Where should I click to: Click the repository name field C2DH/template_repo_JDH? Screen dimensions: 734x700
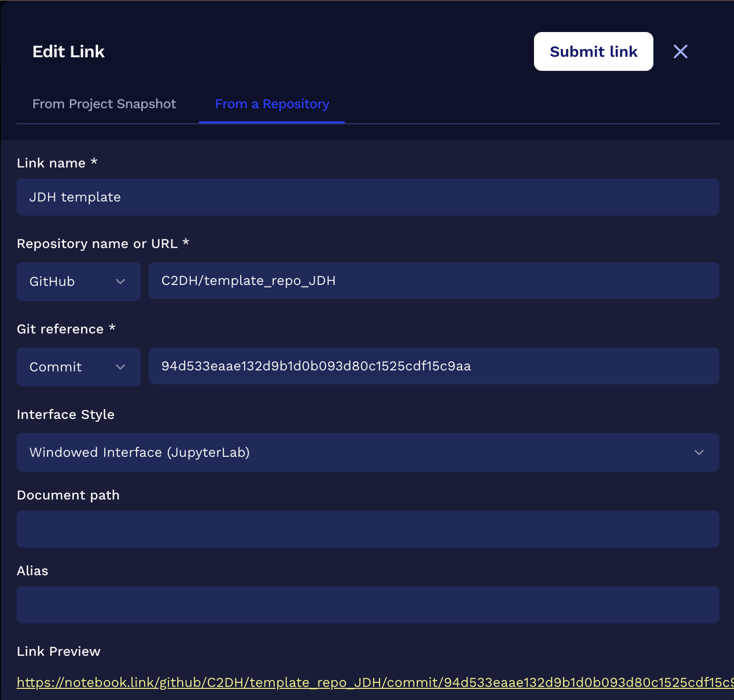[x=434, y=281]
